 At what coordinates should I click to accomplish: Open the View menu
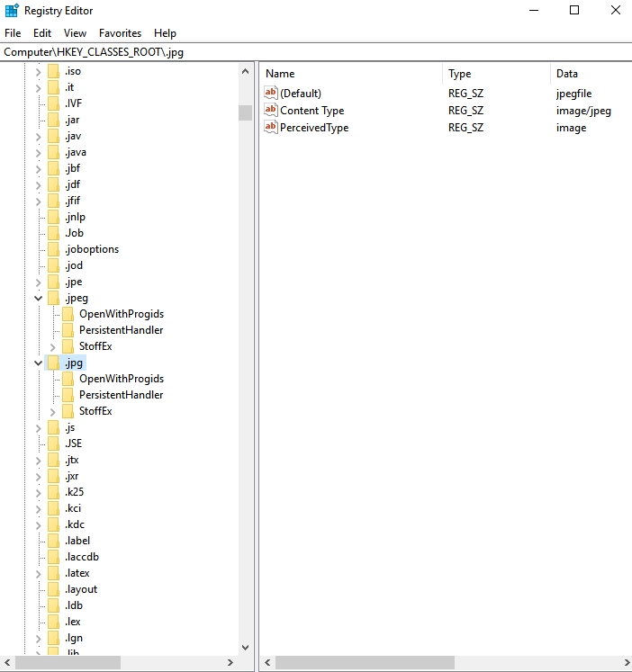(x=75, y=33)
